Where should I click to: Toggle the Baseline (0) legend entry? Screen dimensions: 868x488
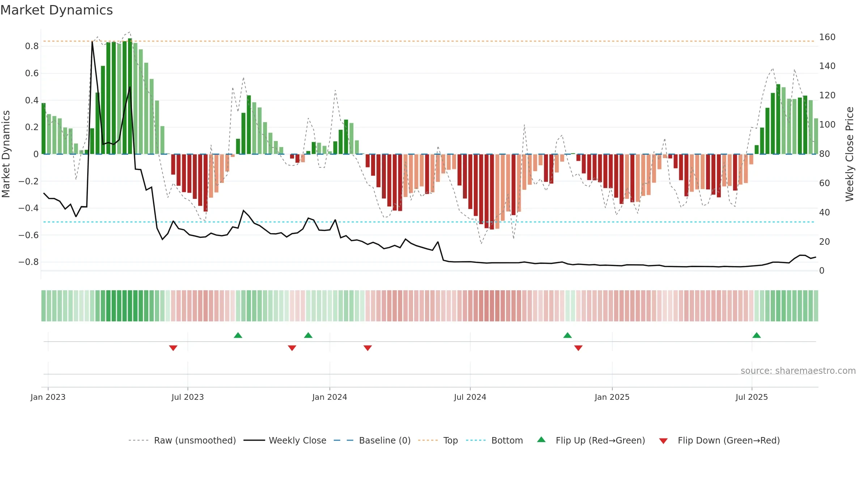click(372, 440)
